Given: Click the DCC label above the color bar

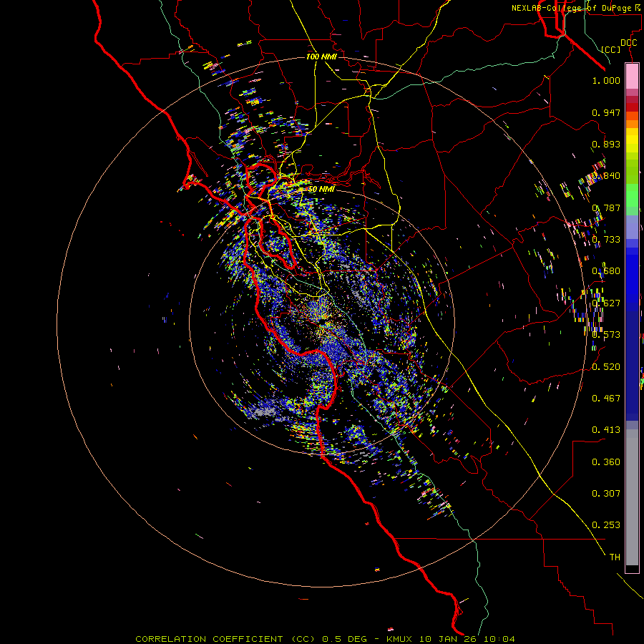Looking at the screenshot, I should (x=628, y=43).
